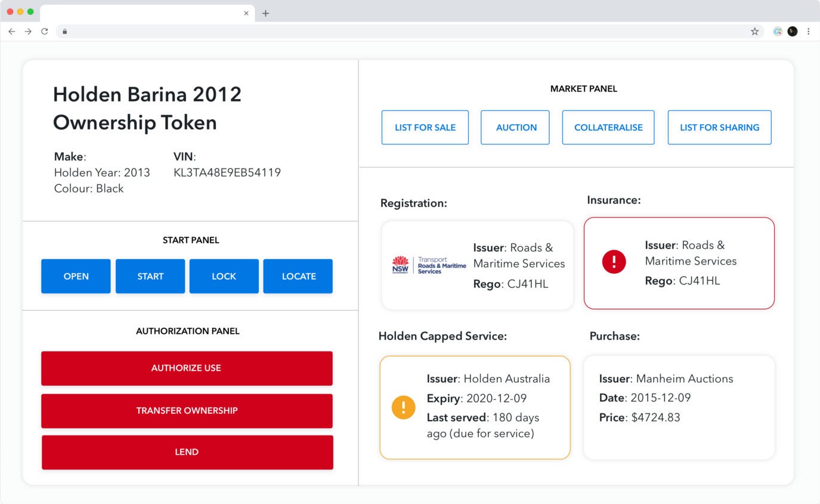Click the 'Issuer: Manheim Auctions' text

[x=666, y=379]
